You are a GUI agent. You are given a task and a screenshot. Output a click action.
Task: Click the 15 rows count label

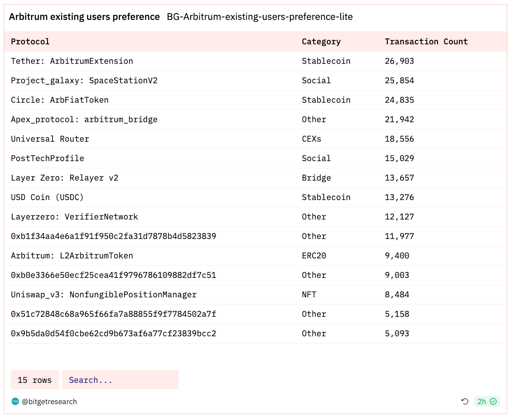pyautogui.click(x=34, y=380)
